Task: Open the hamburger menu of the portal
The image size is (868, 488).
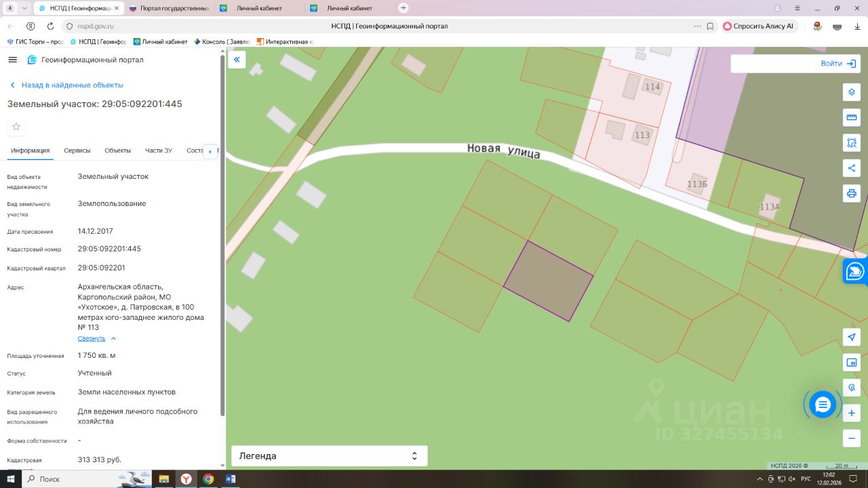Action: [12, 60]
